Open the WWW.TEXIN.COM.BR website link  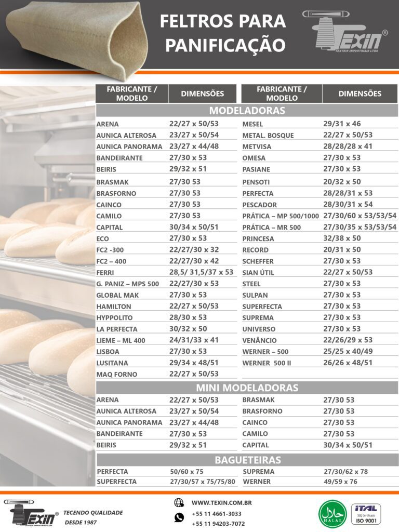click(x=222, y=503)
